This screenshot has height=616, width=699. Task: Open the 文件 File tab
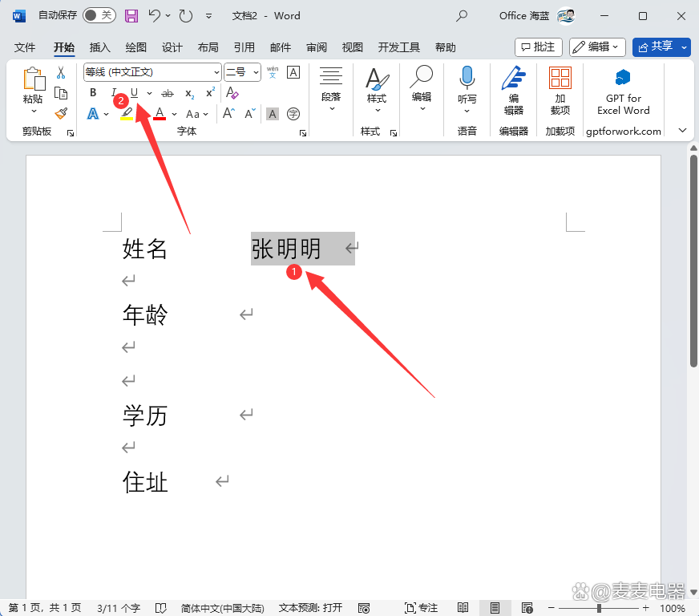pos(25,47)
